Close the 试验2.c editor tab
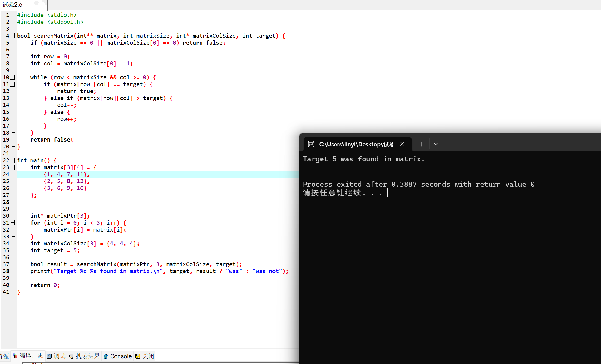601x364 pixels. (36, 3)
